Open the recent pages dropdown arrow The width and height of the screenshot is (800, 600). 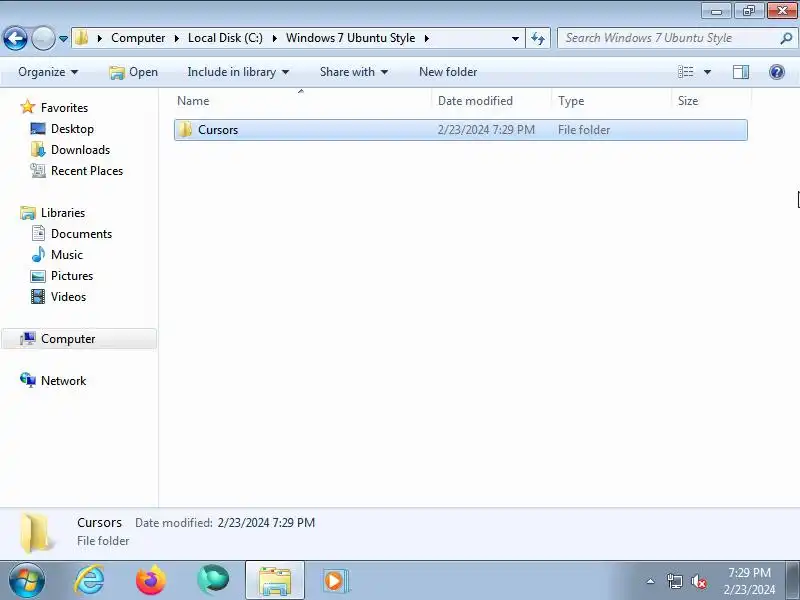[63, 39]
